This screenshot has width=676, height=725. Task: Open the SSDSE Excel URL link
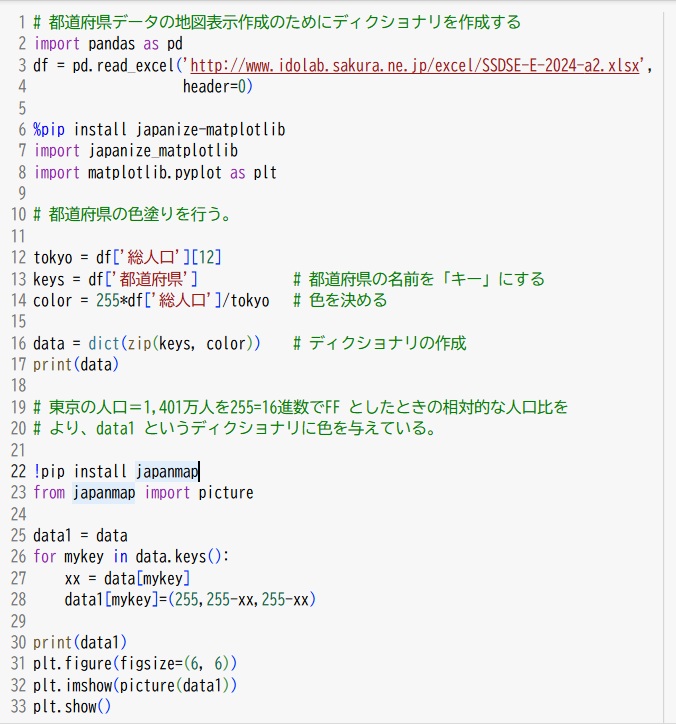(415, 65)
